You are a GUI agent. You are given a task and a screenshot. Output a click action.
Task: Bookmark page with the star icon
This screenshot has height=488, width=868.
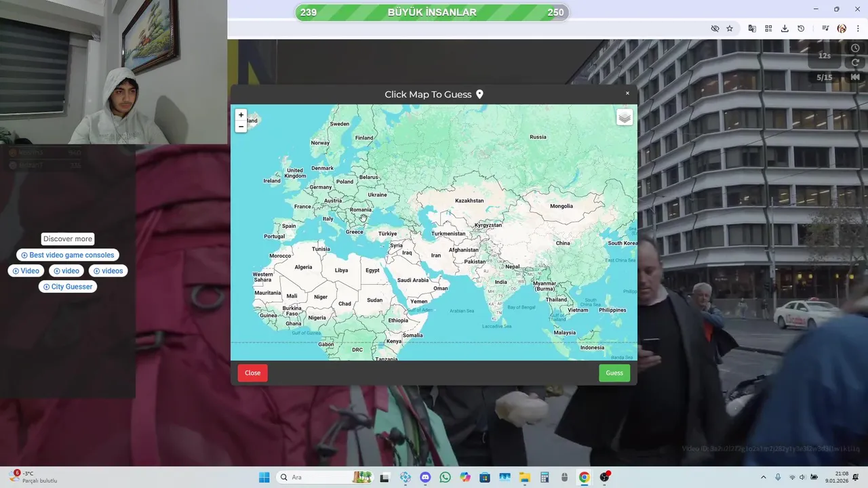click(x=730, y=28)
